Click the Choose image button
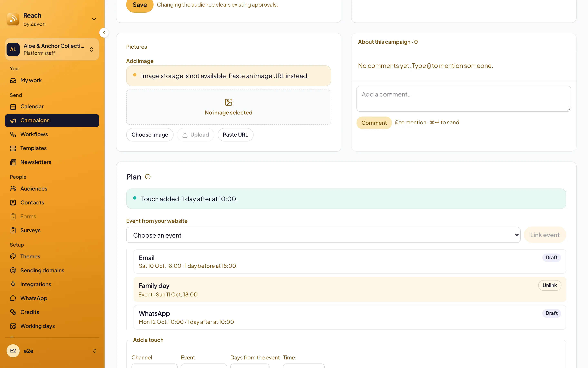588x368 pixels. (150, 135)
